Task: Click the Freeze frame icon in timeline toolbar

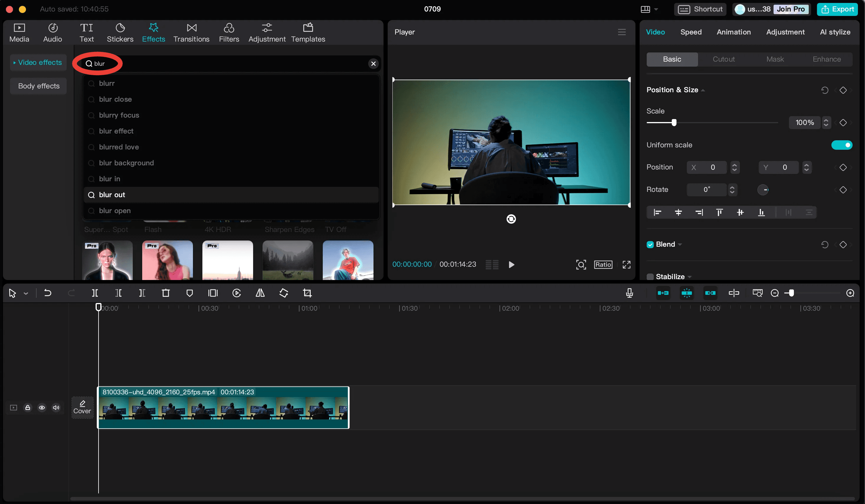Action: point(213,293)
